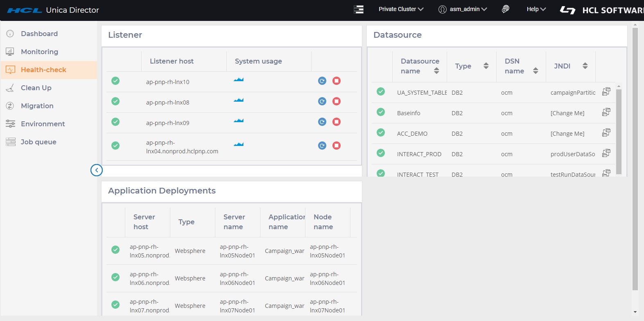Stop the ap-pnp-rh-lnx08 listener
This screenshot has width=644, height=321.
pos(337,101)
